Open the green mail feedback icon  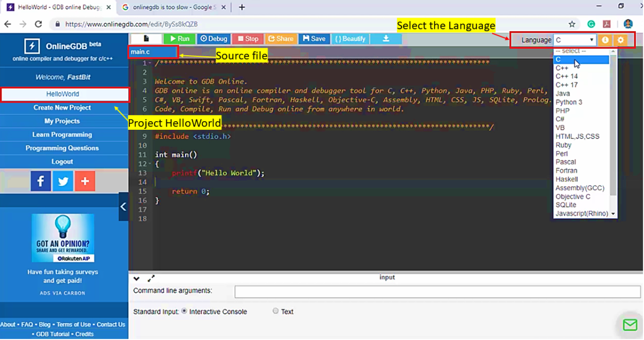[x=630, y=325]
